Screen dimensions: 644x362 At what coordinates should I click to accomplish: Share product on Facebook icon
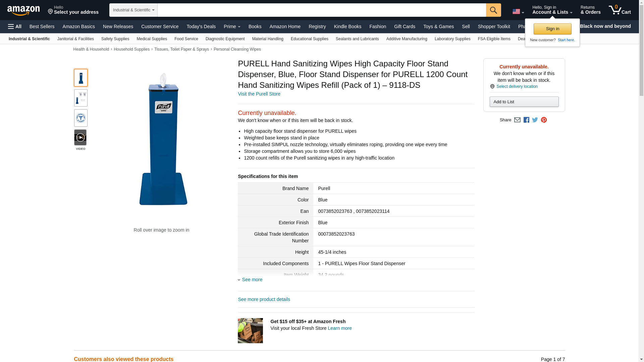pyautogui.click(x=526, y=120)
